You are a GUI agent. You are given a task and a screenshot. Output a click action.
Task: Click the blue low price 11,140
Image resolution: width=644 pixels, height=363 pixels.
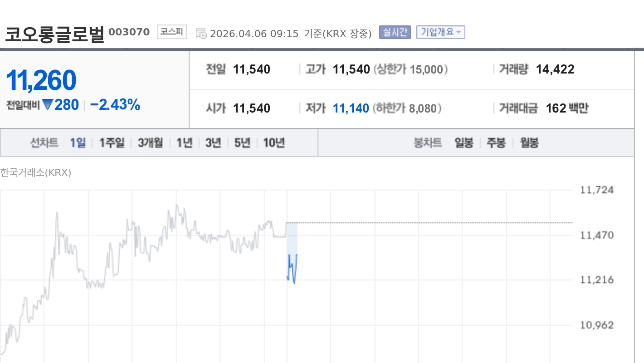(350, 108)
